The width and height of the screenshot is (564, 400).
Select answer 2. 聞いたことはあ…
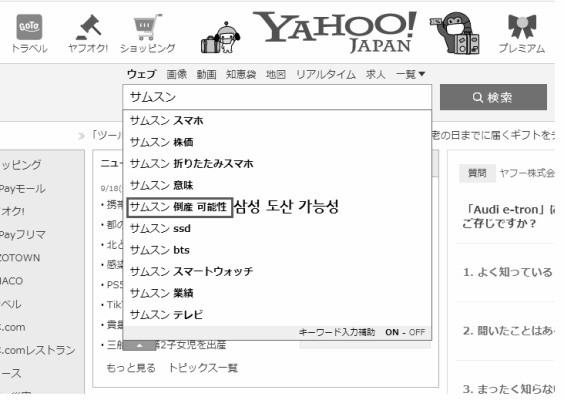click(x=508, y=331)
